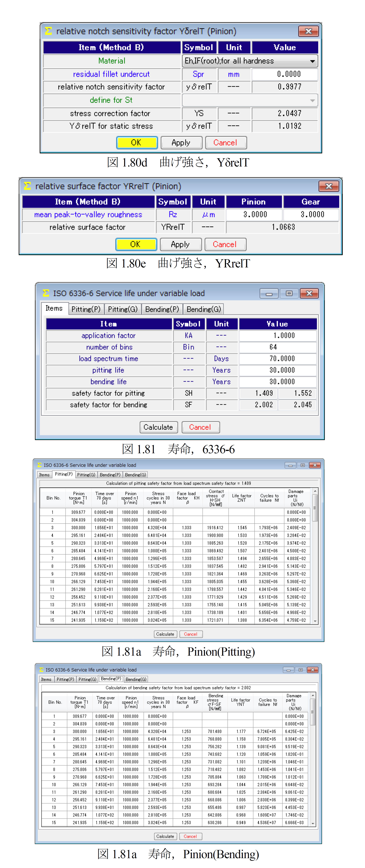This screenshot has height=868, width=365.
Task: Edit pitting life Years value field
Action: click(278, 370)
